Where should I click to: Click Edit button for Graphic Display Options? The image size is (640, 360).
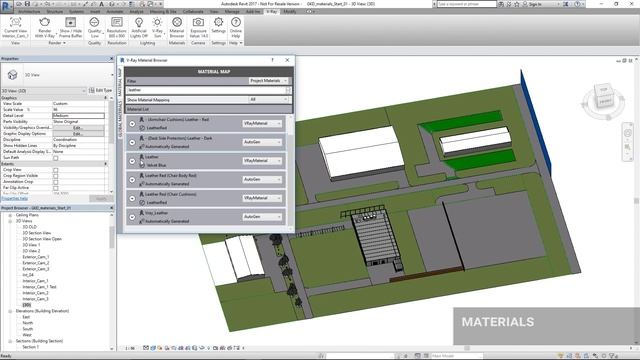(x=78, y=134)
